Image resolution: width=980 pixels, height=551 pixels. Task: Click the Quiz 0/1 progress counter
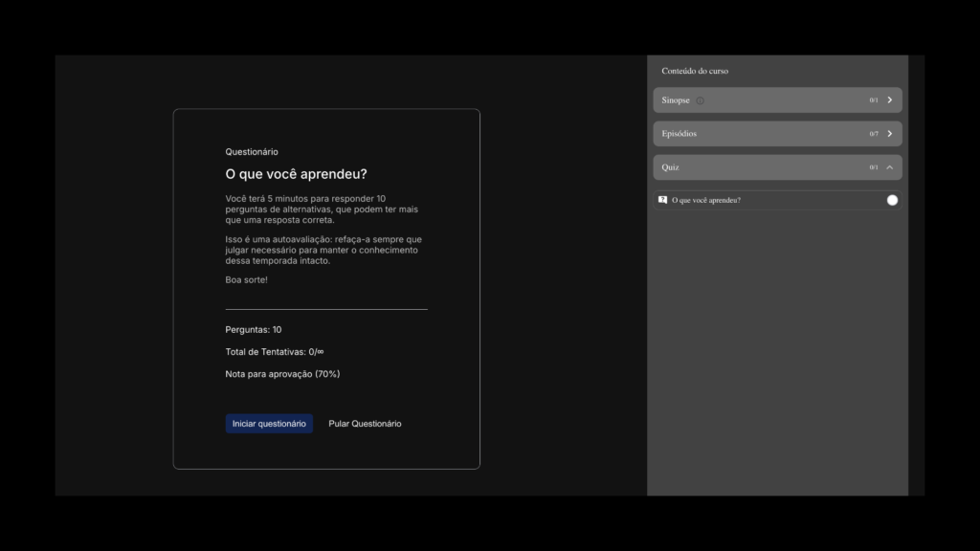point(874,167)
